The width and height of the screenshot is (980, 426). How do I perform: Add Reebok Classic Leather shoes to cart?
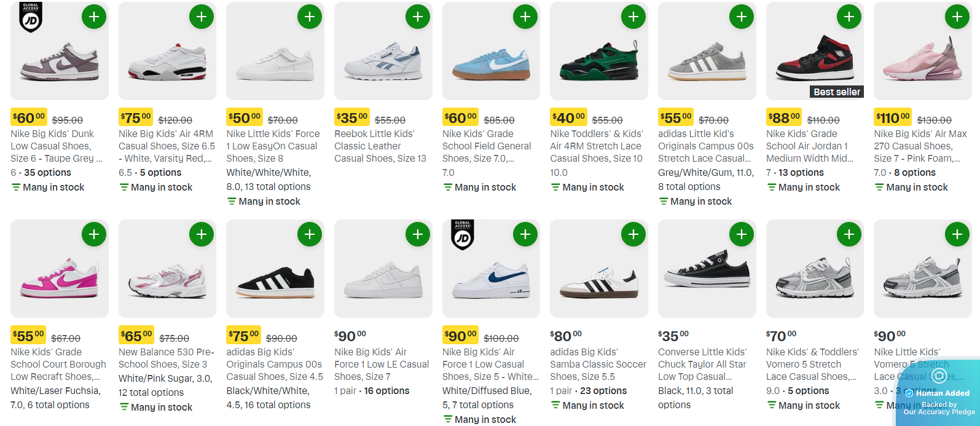click(418, 17)
